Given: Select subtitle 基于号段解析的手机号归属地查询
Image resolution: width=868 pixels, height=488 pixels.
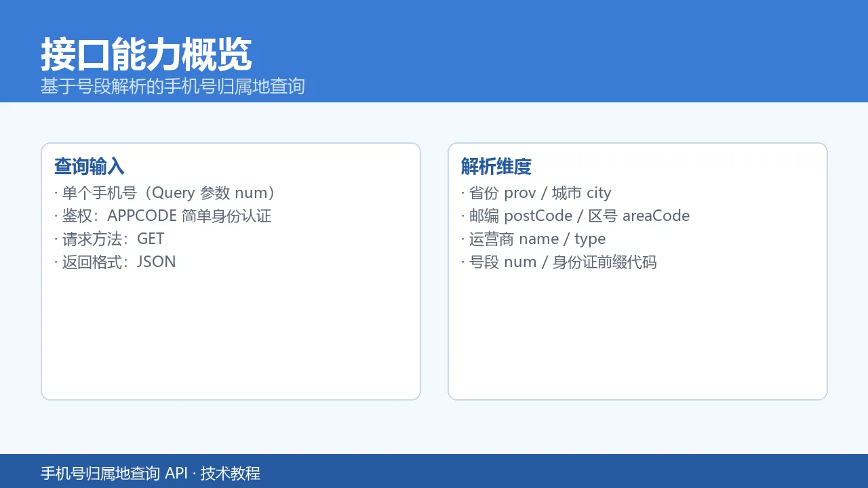Looking at the screenshot, I should tap(173, 87).
